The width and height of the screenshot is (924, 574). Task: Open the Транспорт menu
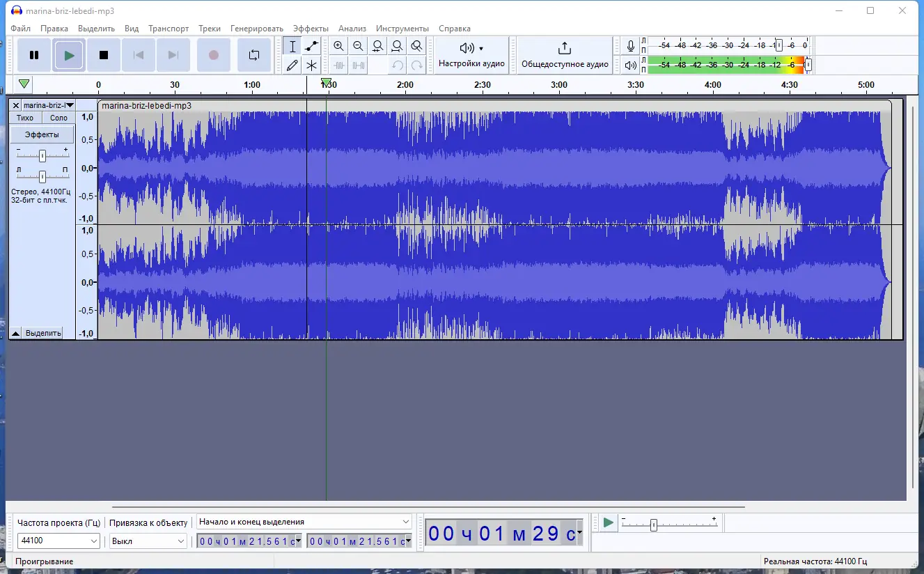point(169,29)
